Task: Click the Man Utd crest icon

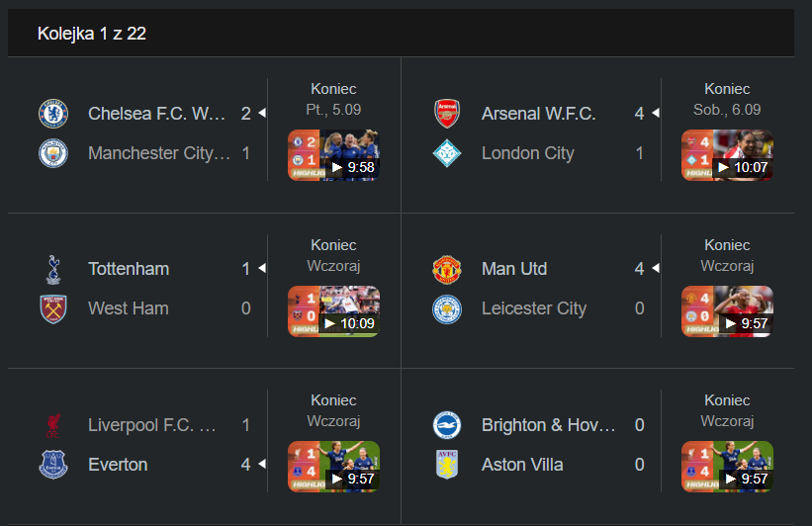Action: pos(447,269)
